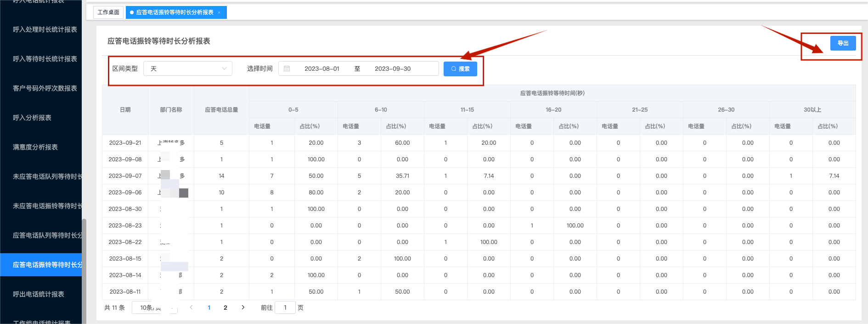Click the 35.71 percentage cell

coord(402,176)
